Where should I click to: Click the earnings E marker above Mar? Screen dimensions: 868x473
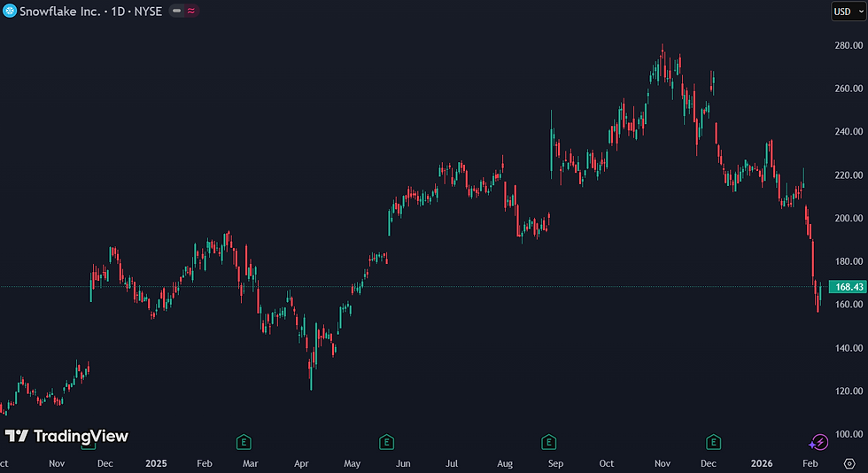click(244, 442)
